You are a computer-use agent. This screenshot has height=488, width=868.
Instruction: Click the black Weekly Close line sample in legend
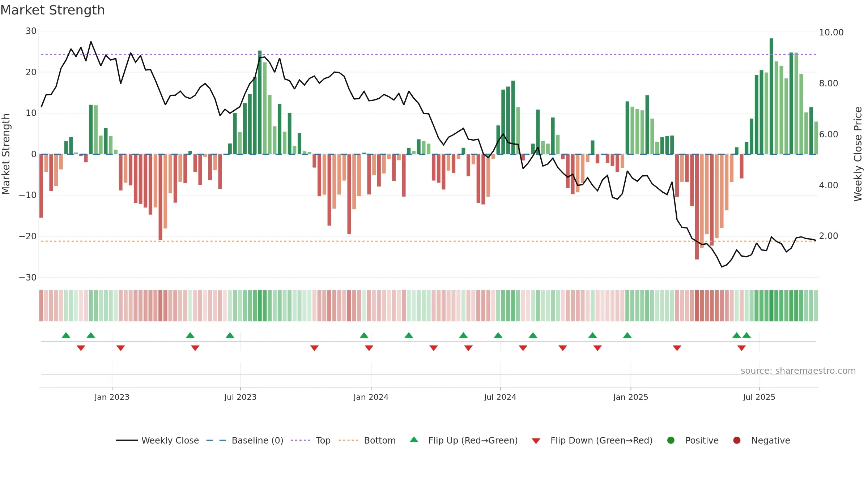click(127, 440)
